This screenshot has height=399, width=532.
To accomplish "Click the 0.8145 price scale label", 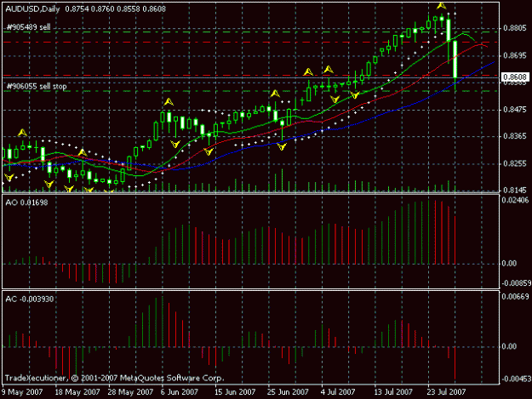I will coord(515,191).
